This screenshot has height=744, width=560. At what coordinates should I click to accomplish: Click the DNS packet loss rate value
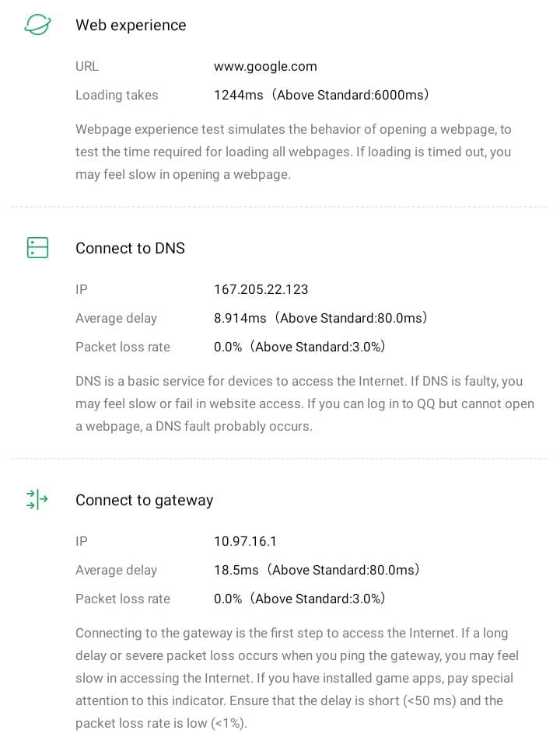[x=299, y=347]
